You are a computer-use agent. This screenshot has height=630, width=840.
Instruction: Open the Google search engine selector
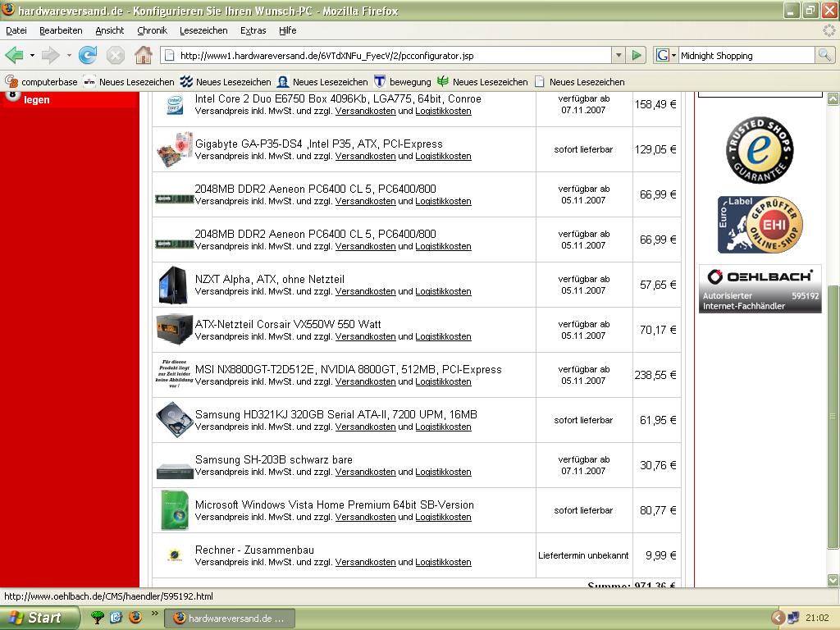[x=666, y=55]
